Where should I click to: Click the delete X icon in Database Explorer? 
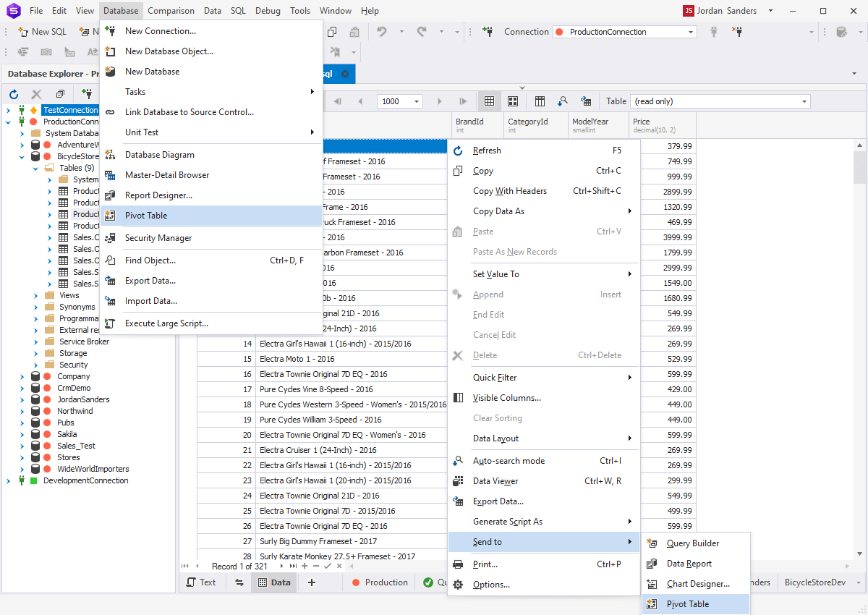tap(36, 94)
